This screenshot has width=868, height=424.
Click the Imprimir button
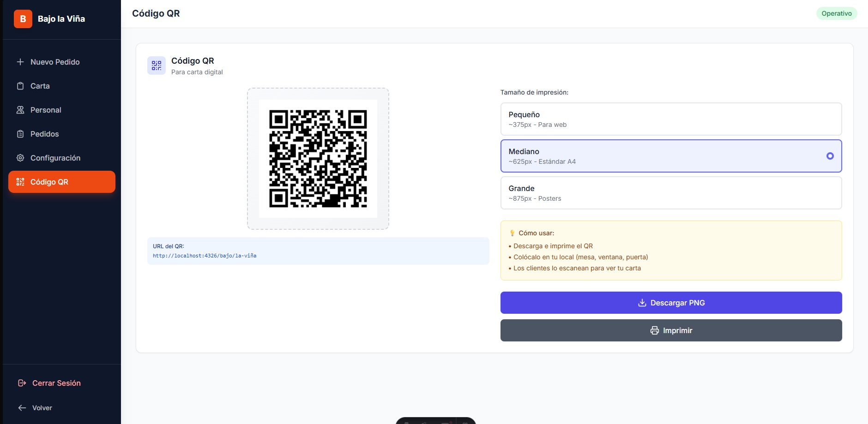[670, 330]
